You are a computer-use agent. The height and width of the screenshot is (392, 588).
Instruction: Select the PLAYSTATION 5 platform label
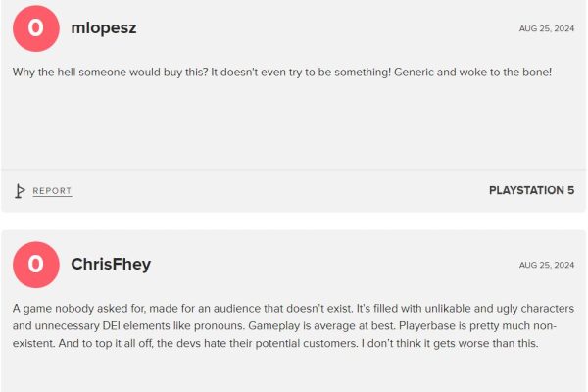point(532,190)
